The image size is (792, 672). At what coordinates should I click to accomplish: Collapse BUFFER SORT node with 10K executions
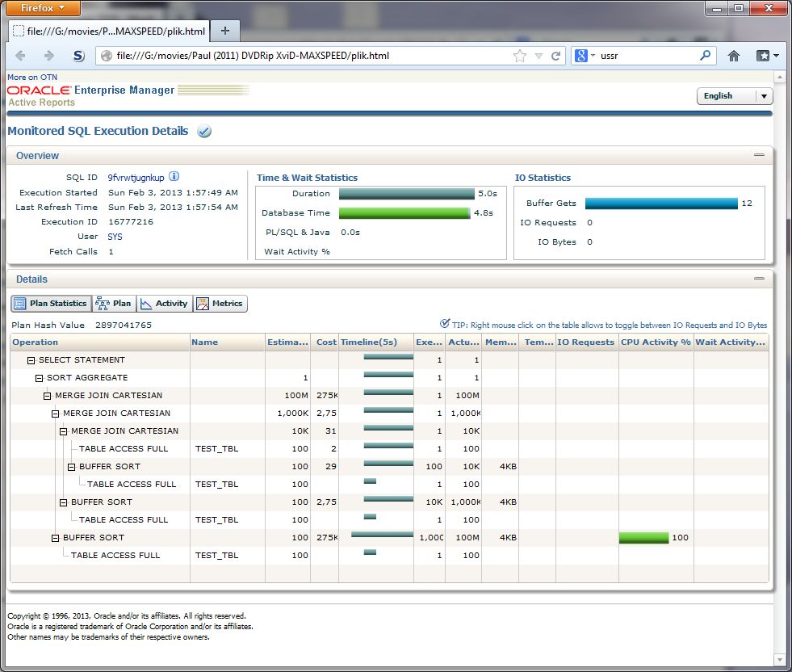pos(63,502)
